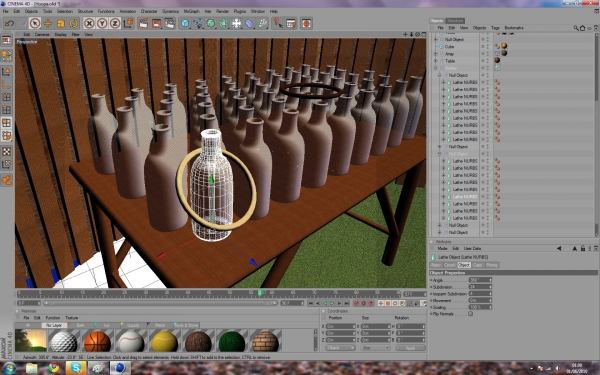The width and height of the screenshot is (600, 375).
Task: Toggle Y axis lock
Action: pos(102,23)
